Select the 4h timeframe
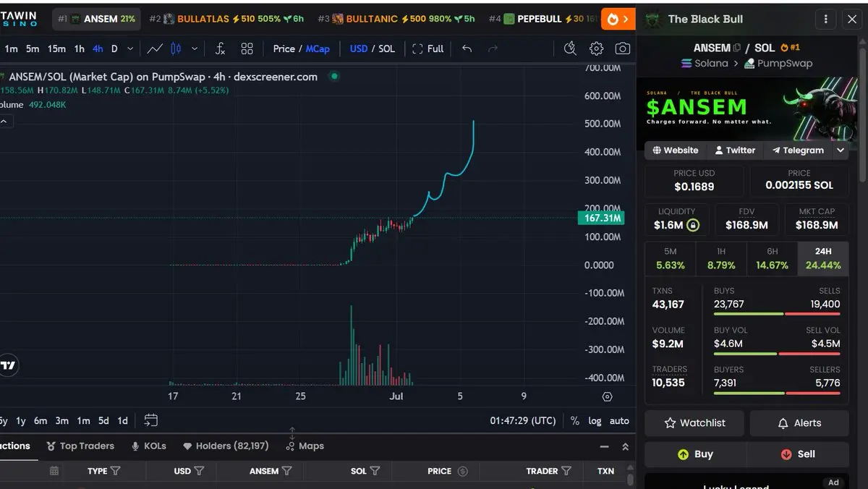The image size is (868, 489). pyautogui.click(x=98, y=48)
